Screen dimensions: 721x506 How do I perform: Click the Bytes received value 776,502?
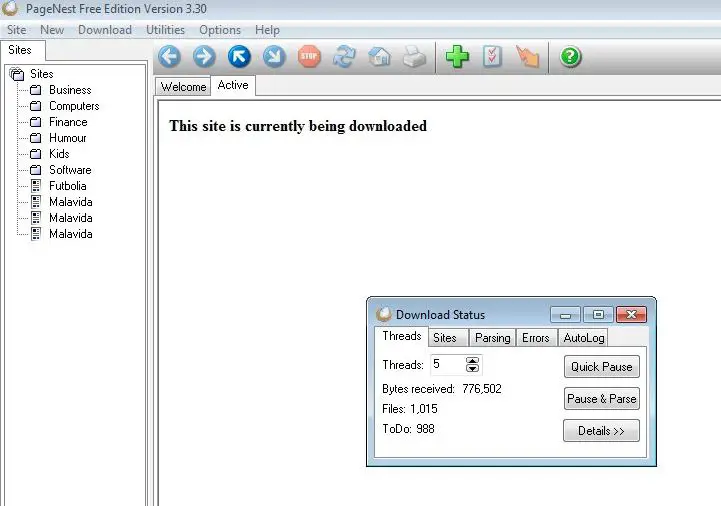[482, 389]
